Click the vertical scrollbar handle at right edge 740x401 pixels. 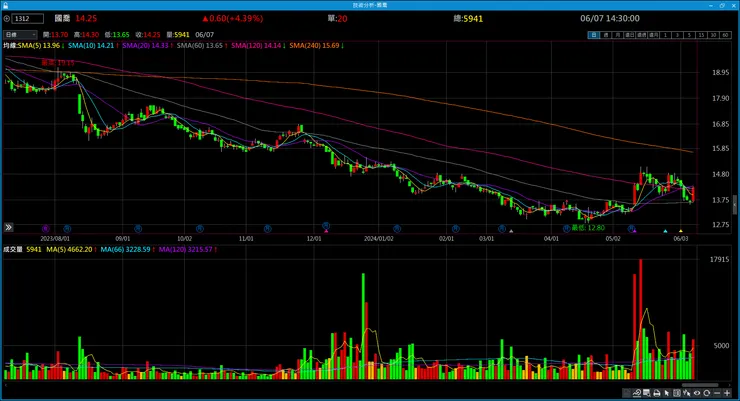tap(735, 205)
